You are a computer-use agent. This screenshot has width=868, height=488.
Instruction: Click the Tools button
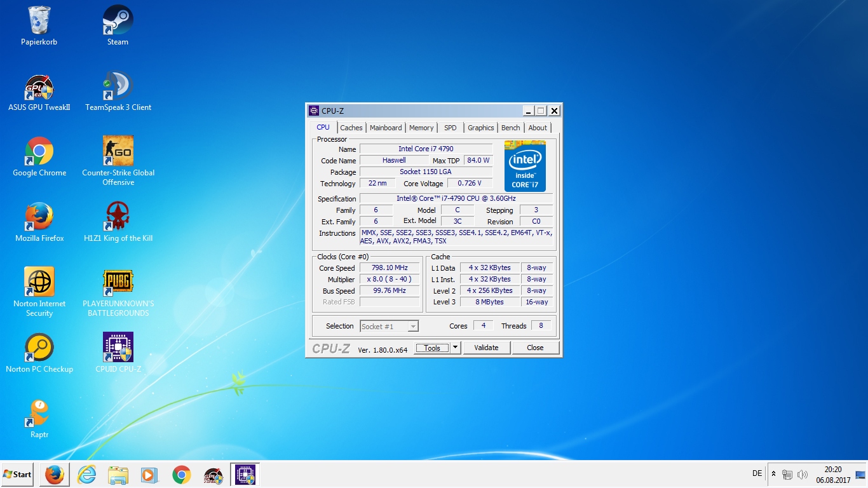[432, 348]
